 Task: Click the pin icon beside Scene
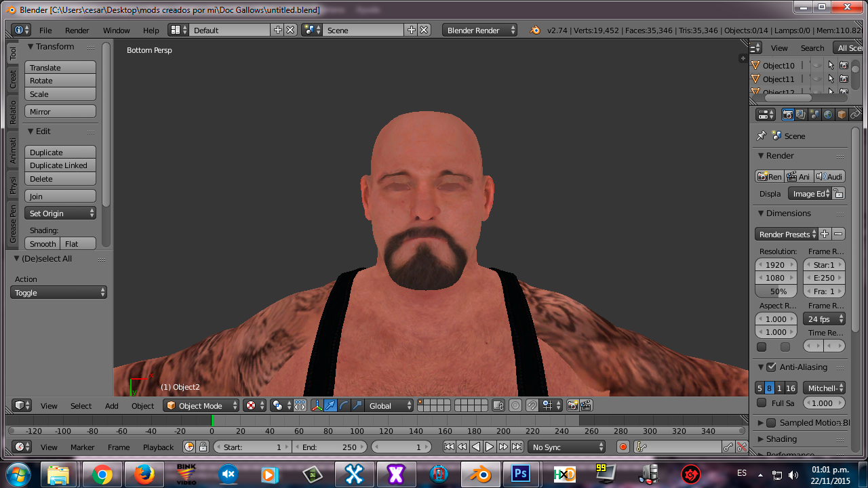[762, 136]
